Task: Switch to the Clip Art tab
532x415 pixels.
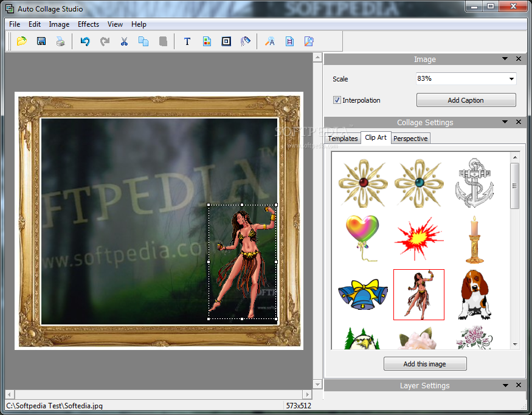Action: [376, 137]
